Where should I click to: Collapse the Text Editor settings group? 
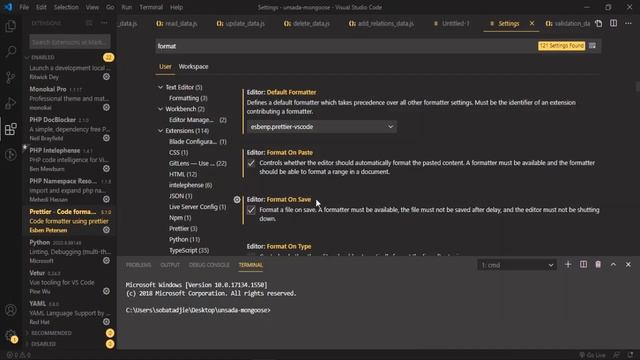click(160, 87)
